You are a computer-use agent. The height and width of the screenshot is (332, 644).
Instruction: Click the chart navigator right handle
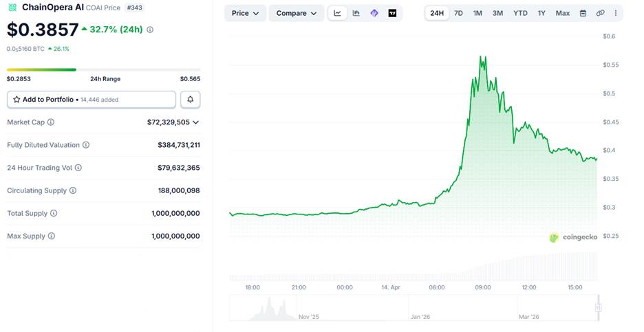598,308
